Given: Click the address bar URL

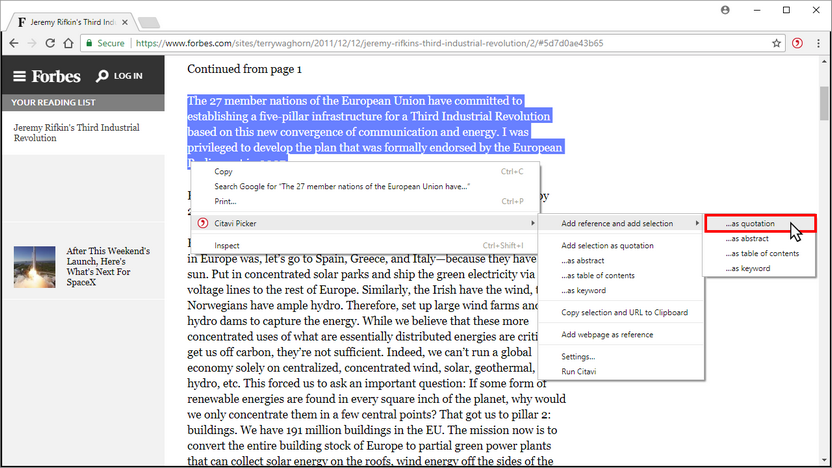Looking at the screenshot, I should click(369, 44).
